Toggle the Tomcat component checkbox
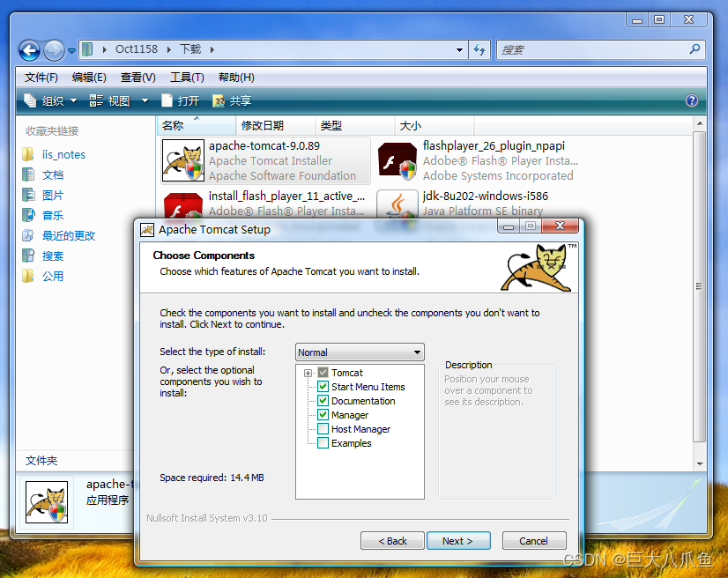The width and height of the screenshot is (728, 578). [x=323, y=373]
